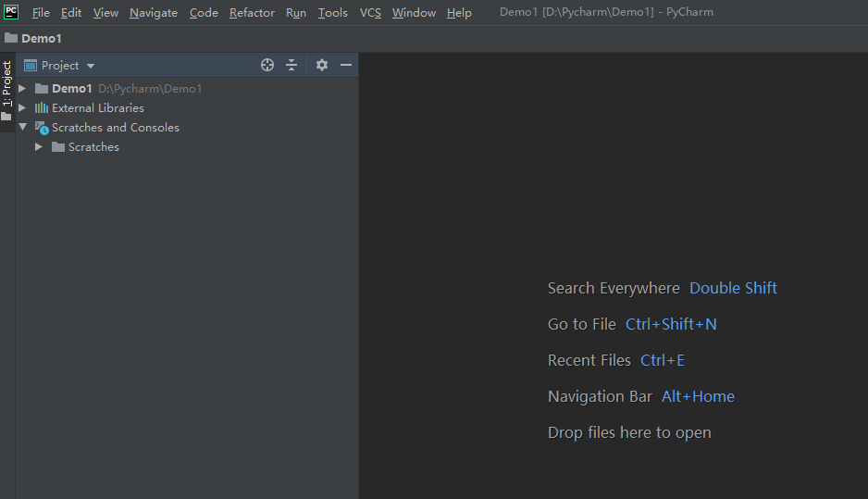Open the Window menu
This screenshot has width=868, height=499.
(x=414, y=12)
